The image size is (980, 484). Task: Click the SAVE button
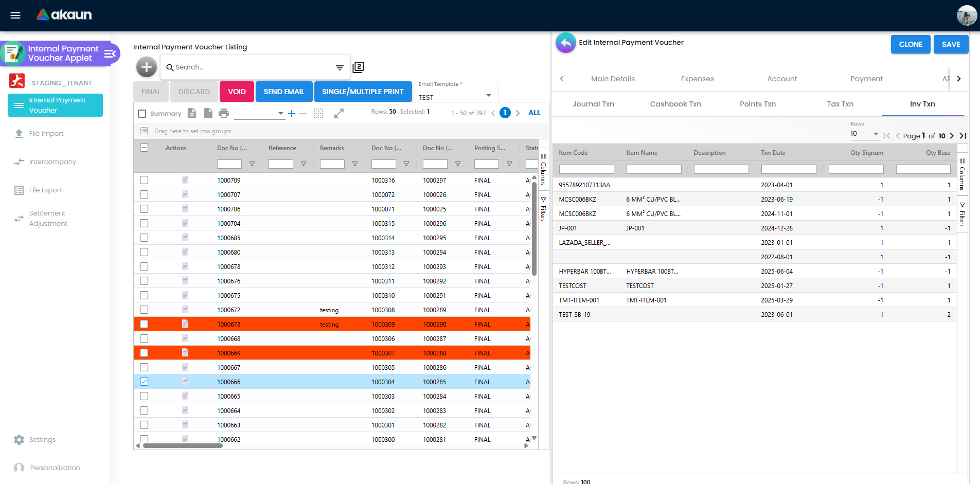coord(951,44)
